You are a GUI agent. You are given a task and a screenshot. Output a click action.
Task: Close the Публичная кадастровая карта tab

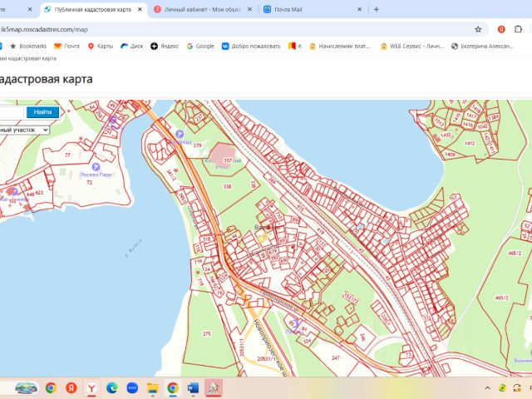[139, 9]
